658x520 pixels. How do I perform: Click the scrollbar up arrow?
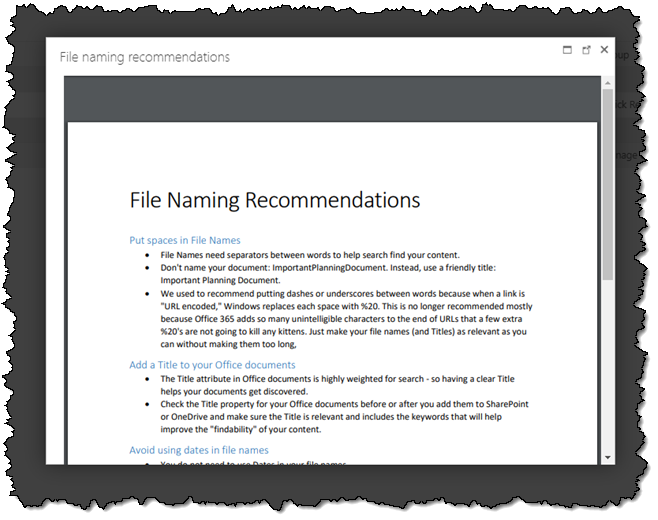[608, 83]
